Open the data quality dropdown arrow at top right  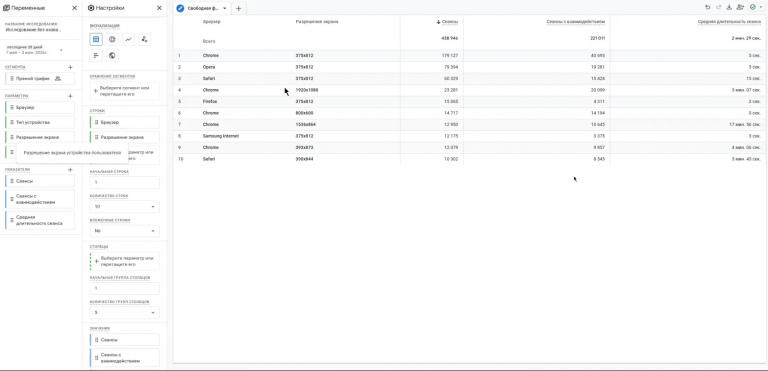click(761, 7)
